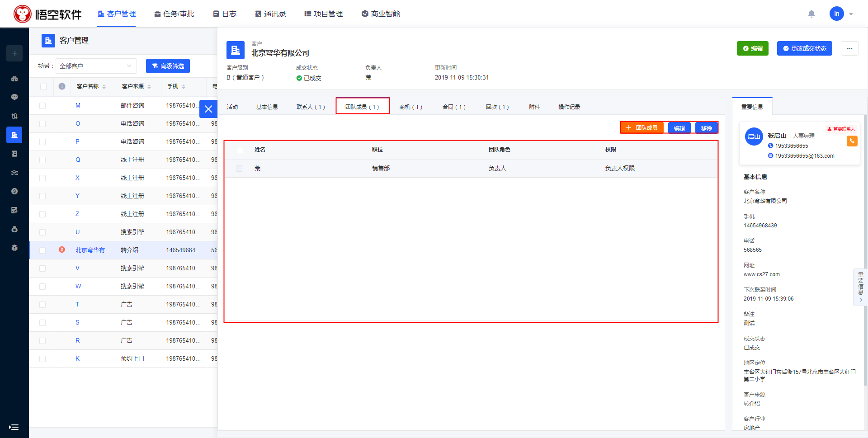Click the sidebar collapse menu icon at bottom
This screenshot has width=868, height=438.
tap(14, 427)
